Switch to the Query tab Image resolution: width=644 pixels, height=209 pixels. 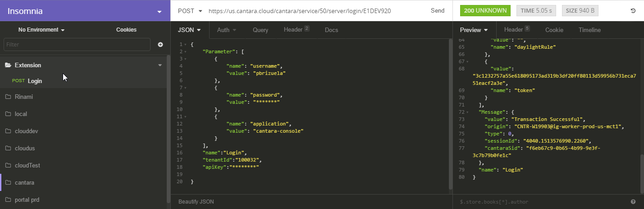[x=260, y=30]
